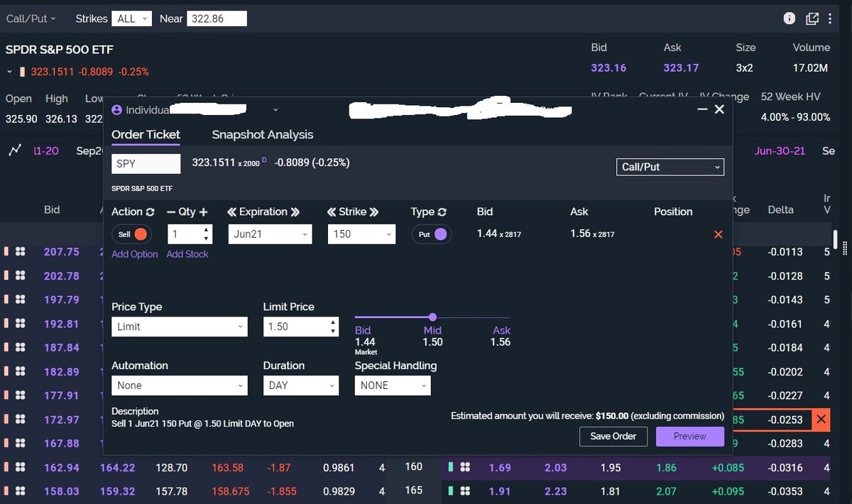This screenshot has width=852, height=504.
Task: Click the grid icon on the 167.88 row
Action: coord(21,443)
